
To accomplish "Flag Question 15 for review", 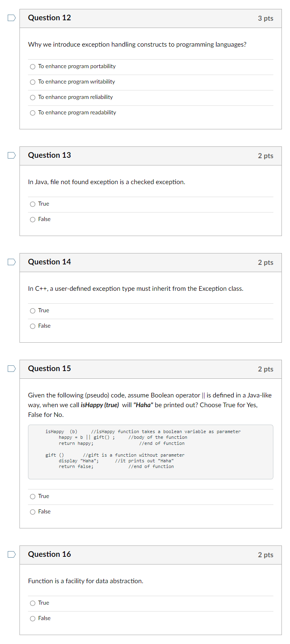I will pyautogui.click(x=11, y=369).
